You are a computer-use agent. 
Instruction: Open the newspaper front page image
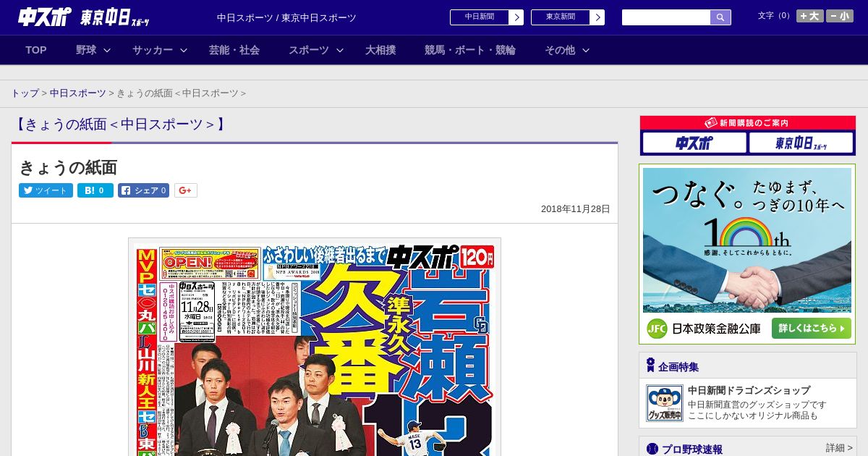click(315, 347)
